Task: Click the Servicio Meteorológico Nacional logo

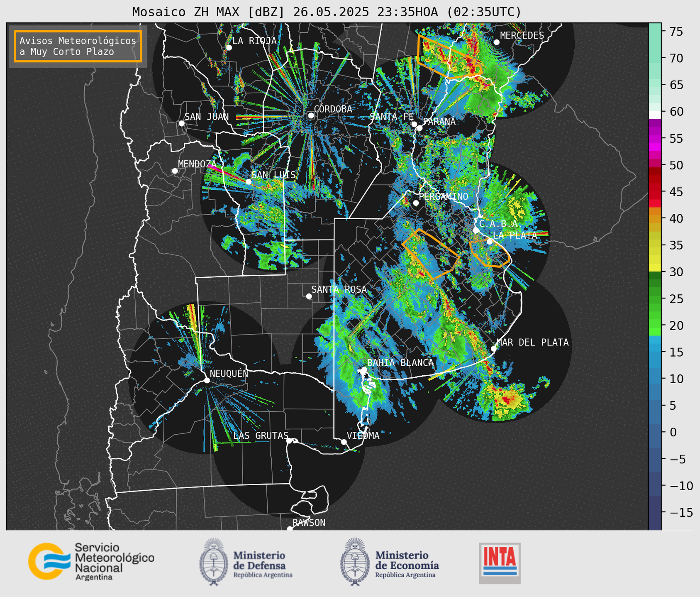Action: (91, 561)
